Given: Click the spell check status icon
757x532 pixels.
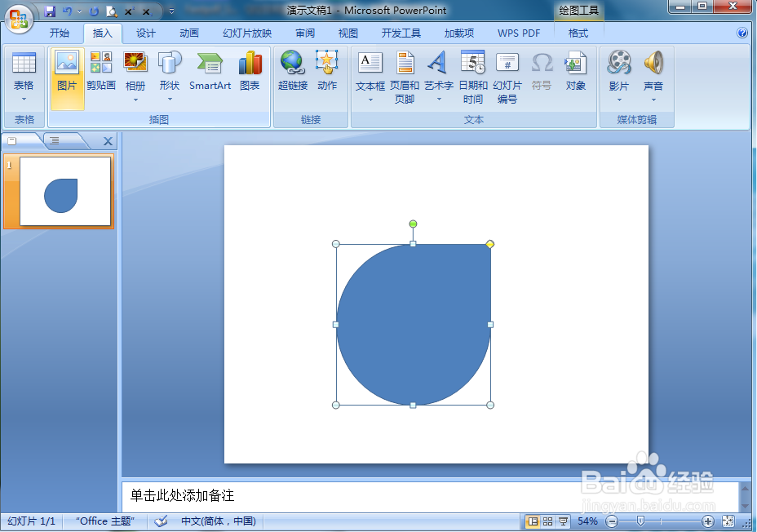Looking at the screenshot, I should coord(161,521).
